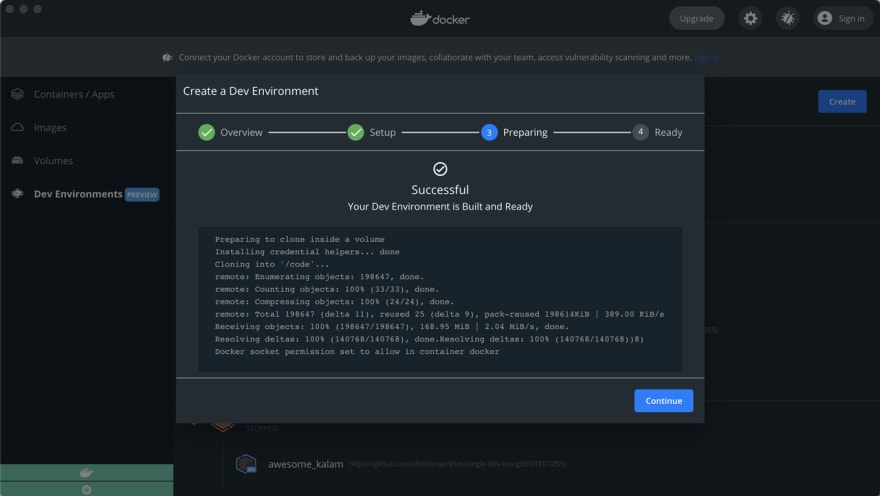880x496 pixels.
Task: Click the blue Create button
Action: [x=842, y=102]
